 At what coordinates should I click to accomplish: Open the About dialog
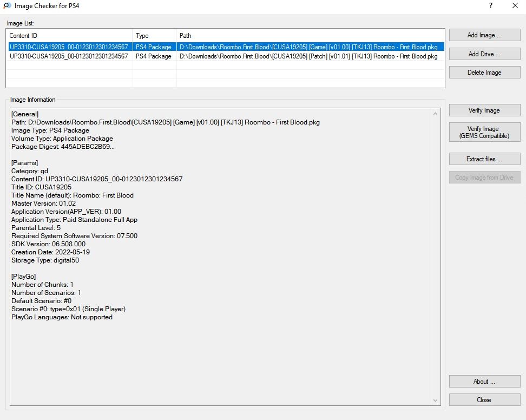coord(484,382)
